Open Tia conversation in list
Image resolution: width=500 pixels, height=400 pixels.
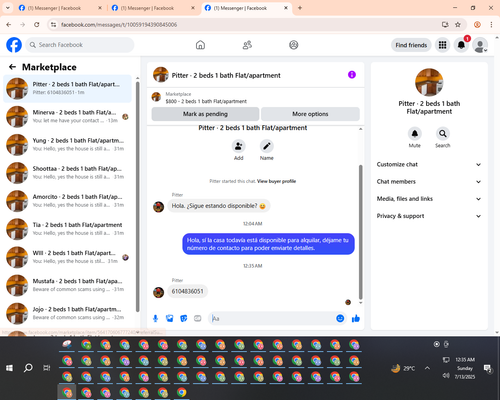click(67, 229)
